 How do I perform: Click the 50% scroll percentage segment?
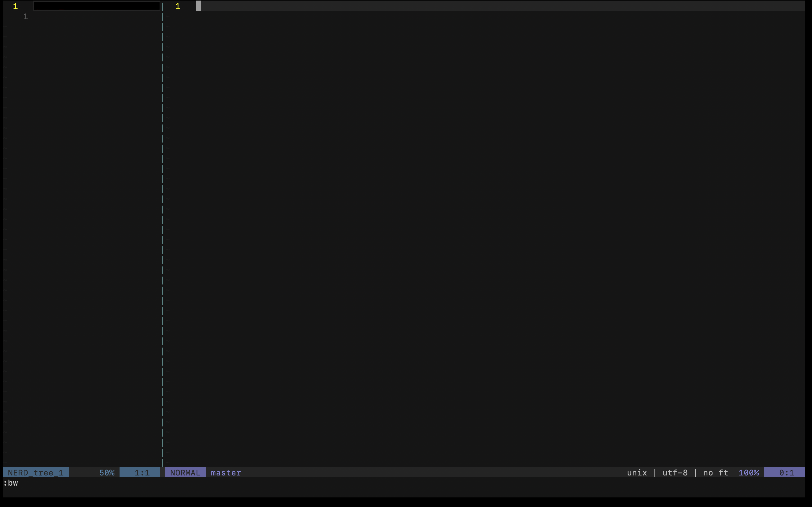point(106,472)
